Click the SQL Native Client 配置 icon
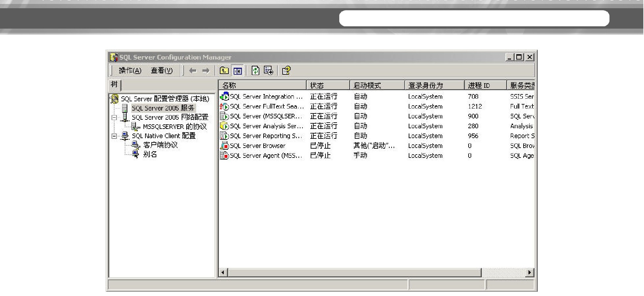Image resolution: width=644 pixels, height=296 pixels. [x=125, y=136]
